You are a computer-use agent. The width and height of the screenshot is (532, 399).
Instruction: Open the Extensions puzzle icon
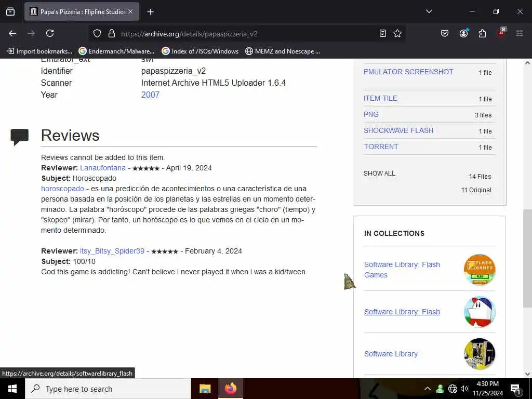[x=482, y=33]
